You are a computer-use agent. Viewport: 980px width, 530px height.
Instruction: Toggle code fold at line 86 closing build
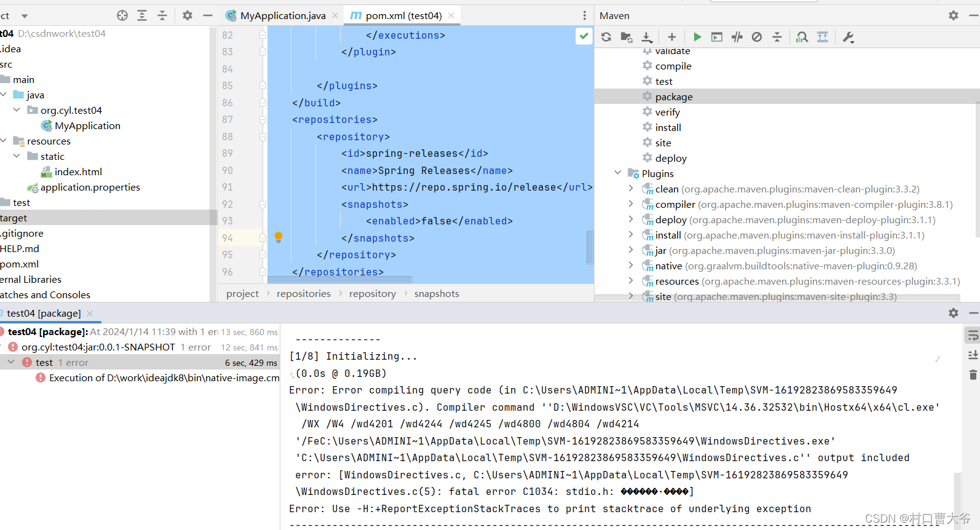tap(263, 103)
